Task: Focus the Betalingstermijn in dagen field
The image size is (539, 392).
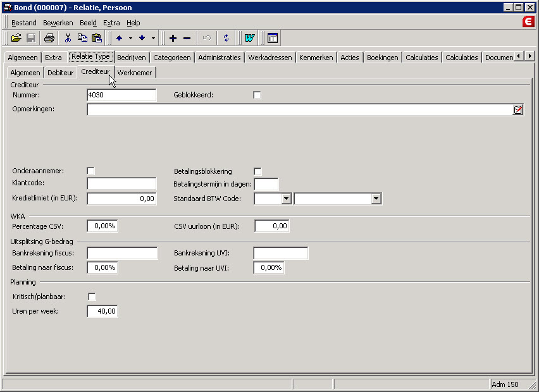Action: (x=266, y=184)
